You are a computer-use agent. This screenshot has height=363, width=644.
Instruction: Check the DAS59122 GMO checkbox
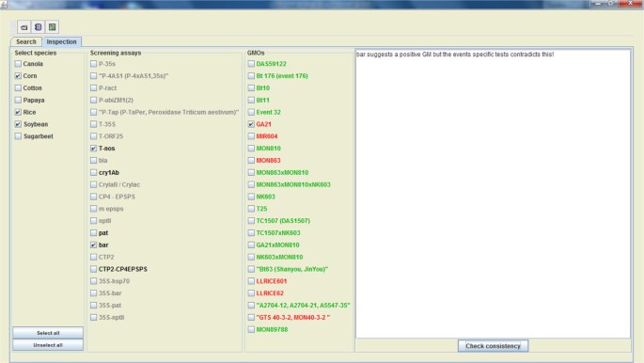(x=251, y=64)
